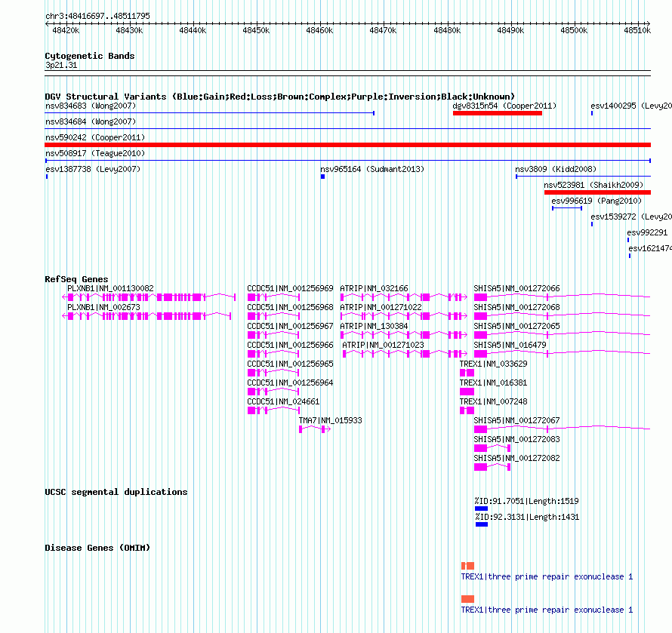
Task: Open SHISA5|NM_001272068 transcript label
Action: coord(516,307)
